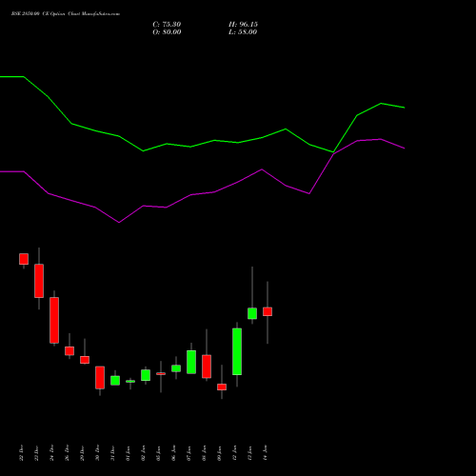Screen dimensions: 476x476
Task: Click the low value L: 58.00
Action: (243, 32)
